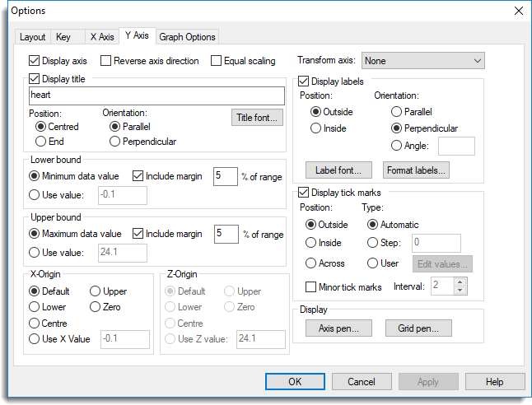
Task: Uncheck the Display labels checkbox
Action: pos(303,81)
